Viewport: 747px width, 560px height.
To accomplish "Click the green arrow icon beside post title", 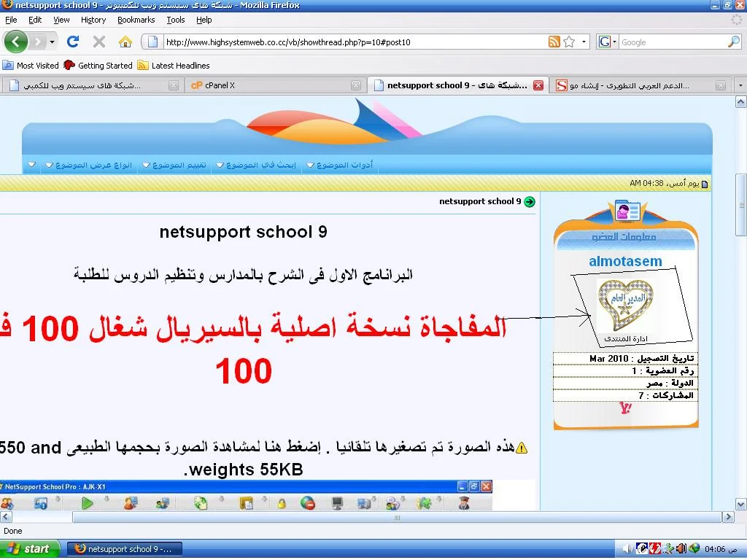I will pyautogui.click(x=530, y=202).
